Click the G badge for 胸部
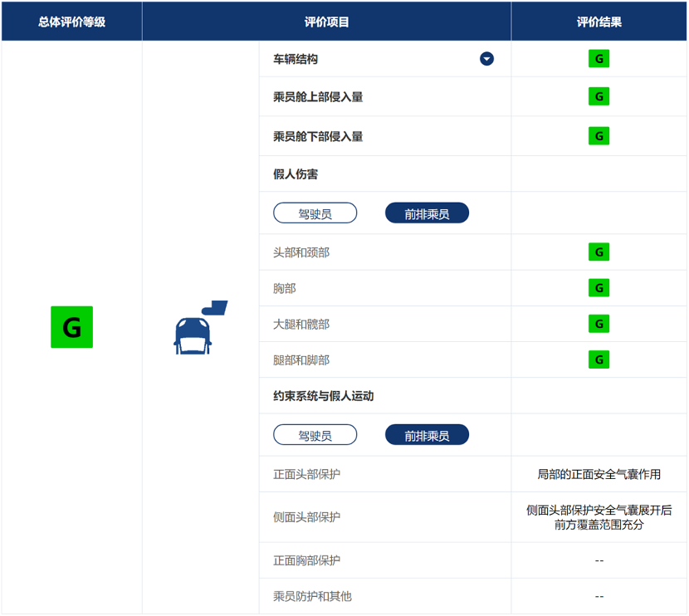This screenshot has height=616, width=689. point(599,288)
